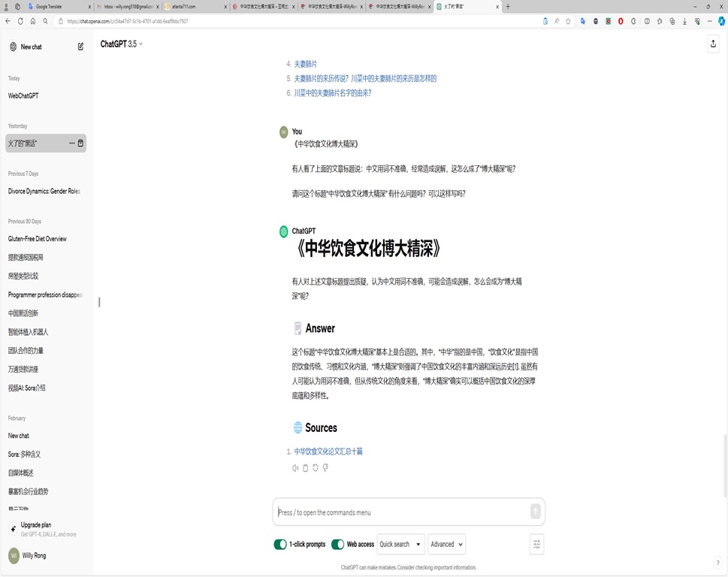The height and width of the screenshot is (577, 728).
Task: Open link 川菜中的夫妻肺片名字的由来?
Action: (x=332, y=93)
